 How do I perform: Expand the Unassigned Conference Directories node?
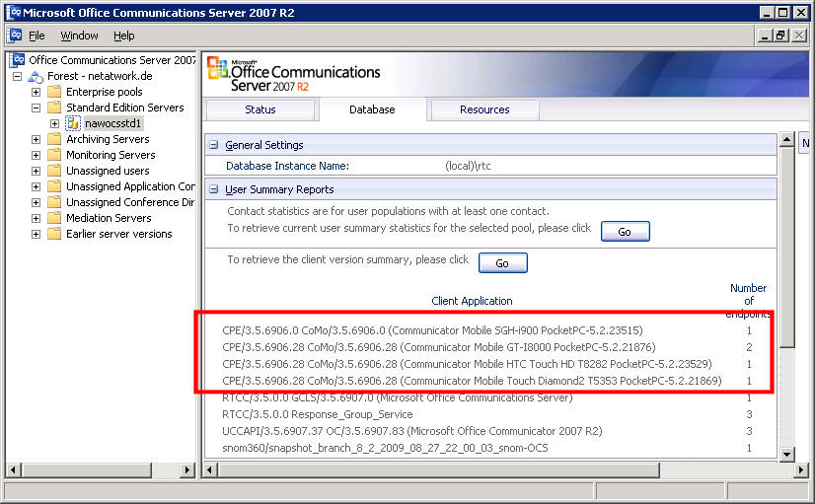point(36,202)
